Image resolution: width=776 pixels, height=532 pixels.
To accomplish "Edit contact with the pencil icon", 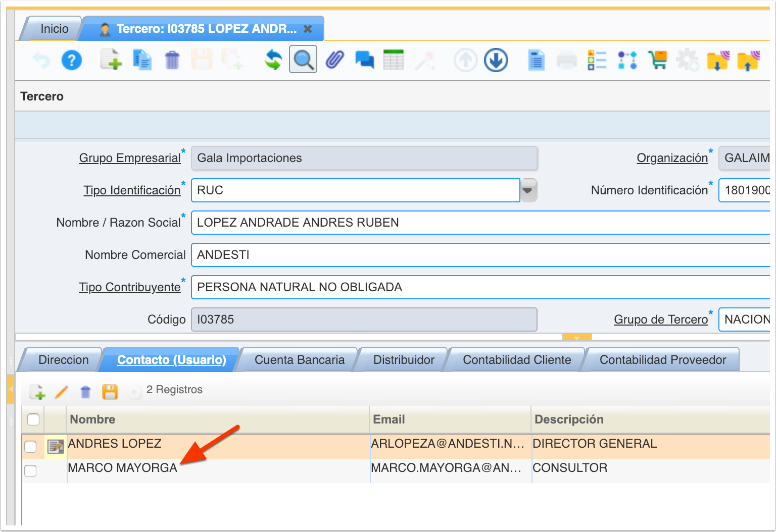I will 62,392.
